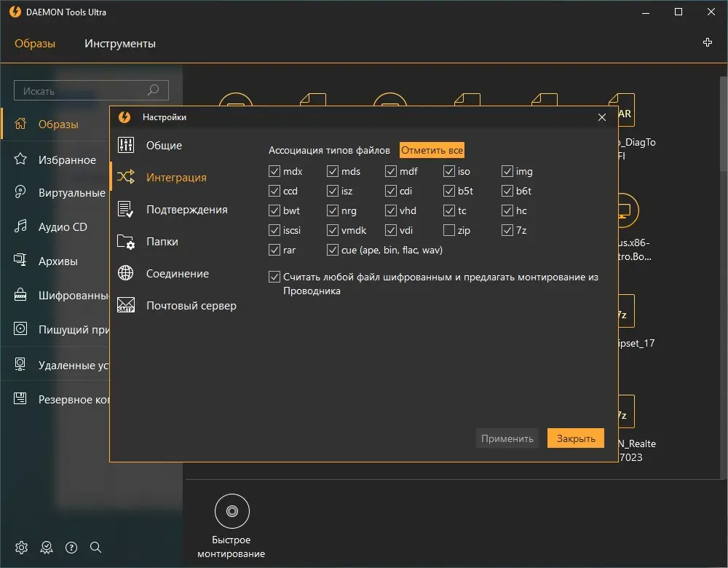Enable the zip file association checkbox

(x=449, y=230)
